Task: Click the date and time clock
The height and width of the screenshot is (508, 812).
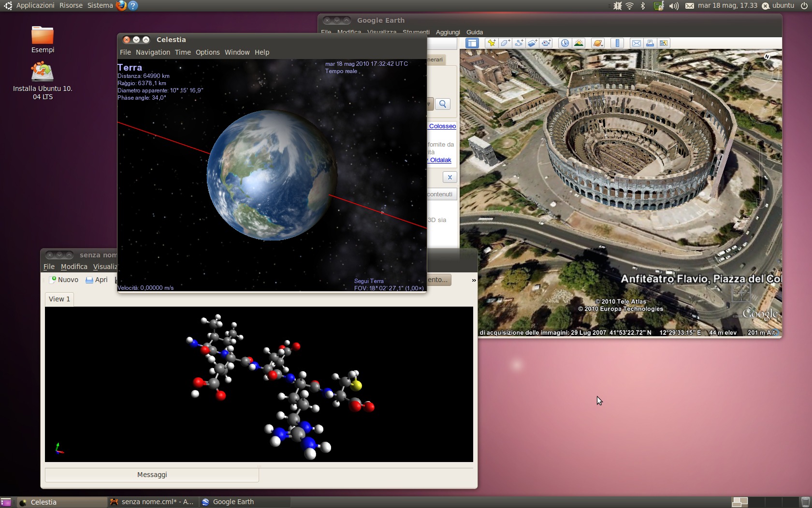Action: pyautogui.click(x=727, y=5)
